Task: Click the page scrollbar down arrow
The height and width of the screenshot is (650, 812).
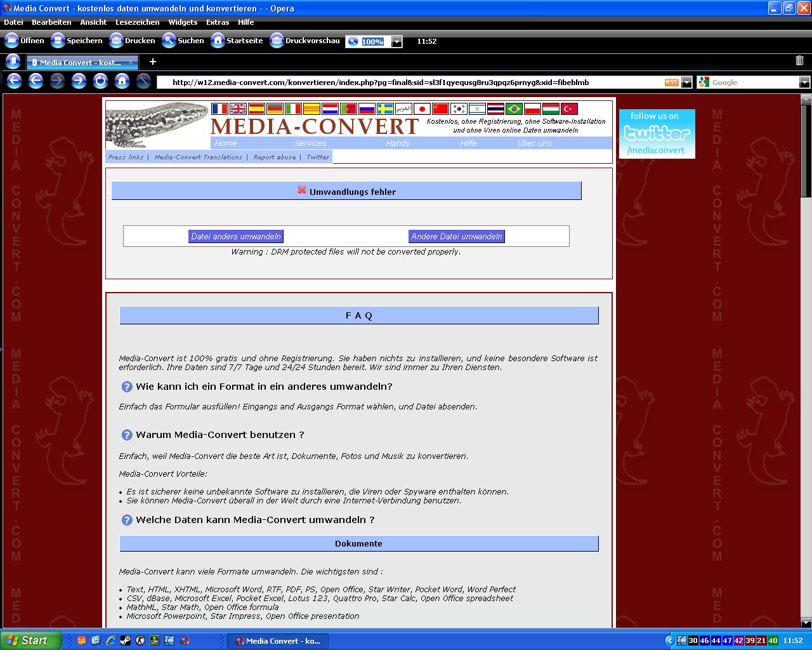Action: [x=806, y=622]
